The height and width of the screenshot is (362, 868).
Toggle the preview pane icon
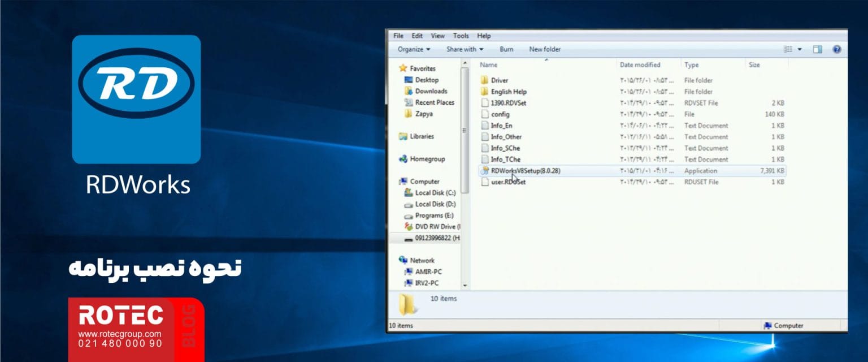[x=817, y=49]
